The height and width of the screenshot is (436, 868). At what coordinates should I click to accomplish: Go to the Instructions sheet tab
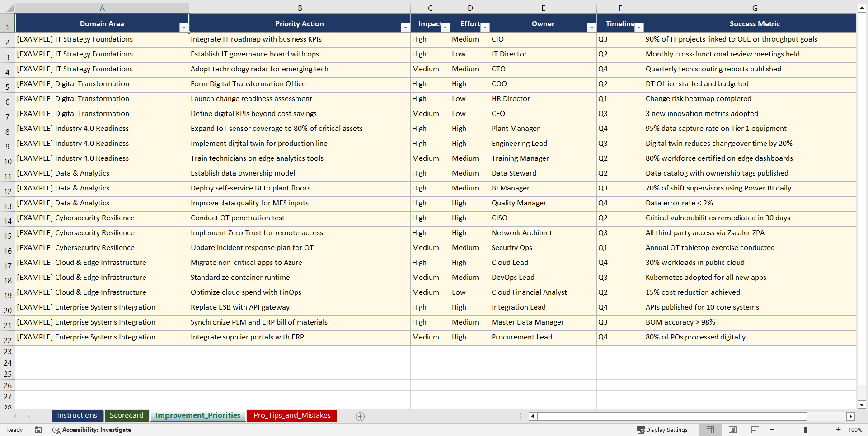tap(77, 416)
